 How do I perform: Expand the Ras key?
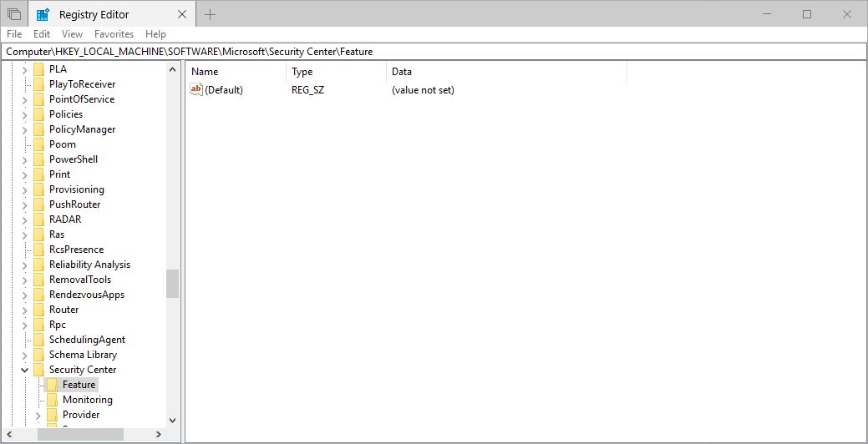pos(24,235)
